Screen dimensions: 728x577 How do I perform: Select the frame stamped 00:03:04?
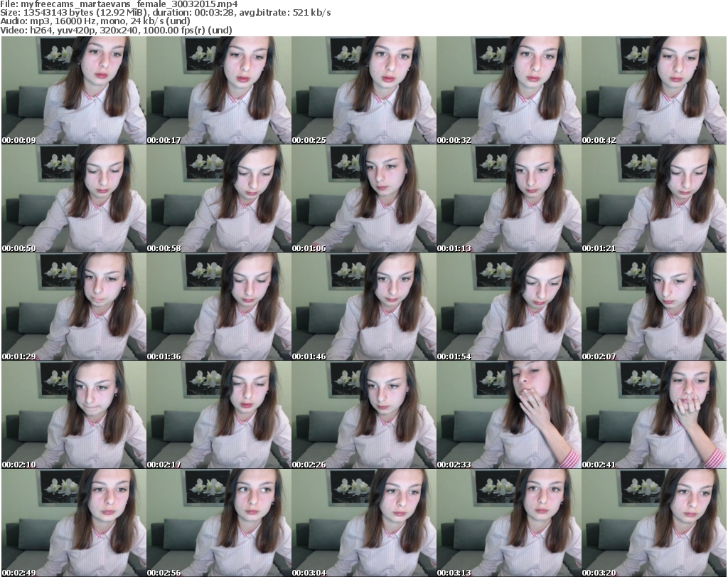pos(363,523)
